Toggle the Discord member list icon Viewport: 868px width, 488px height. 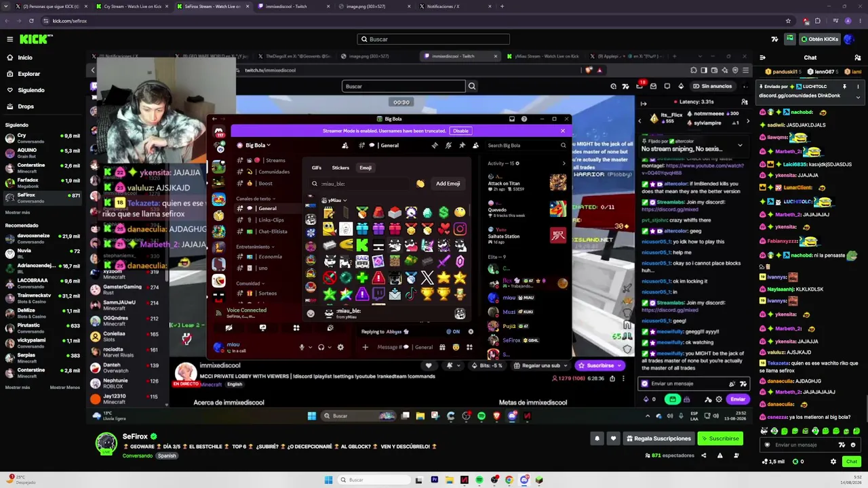tap(475, 145)
